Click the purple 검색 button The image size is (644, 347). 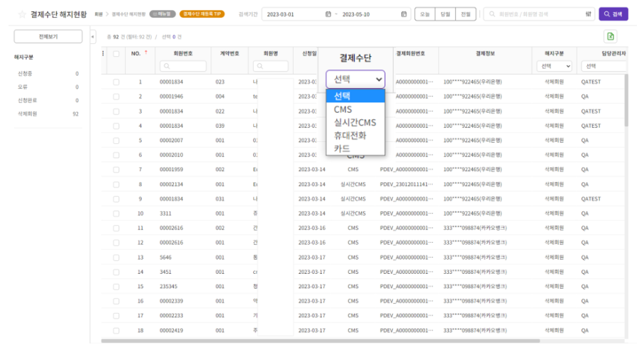point(613,14)
